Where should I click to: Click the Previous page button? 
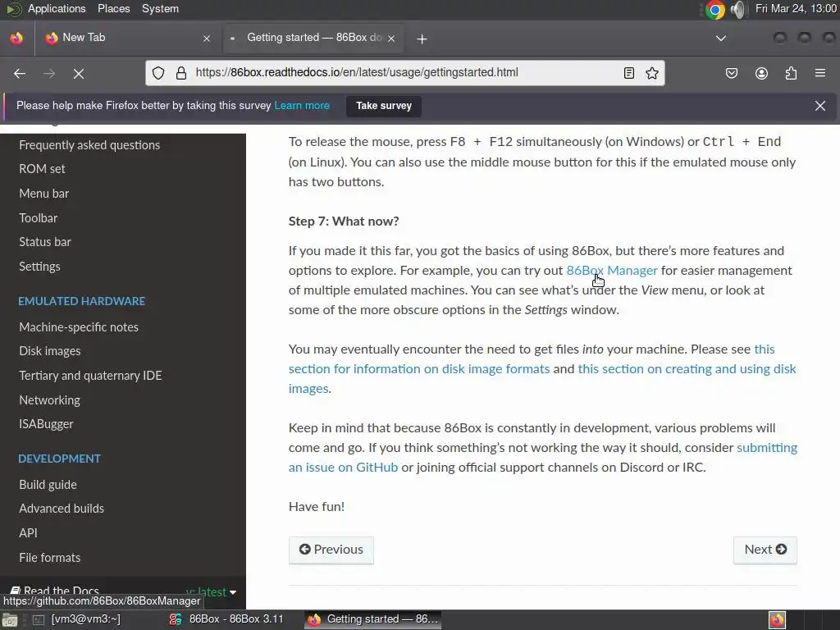[x=331, y=550]
